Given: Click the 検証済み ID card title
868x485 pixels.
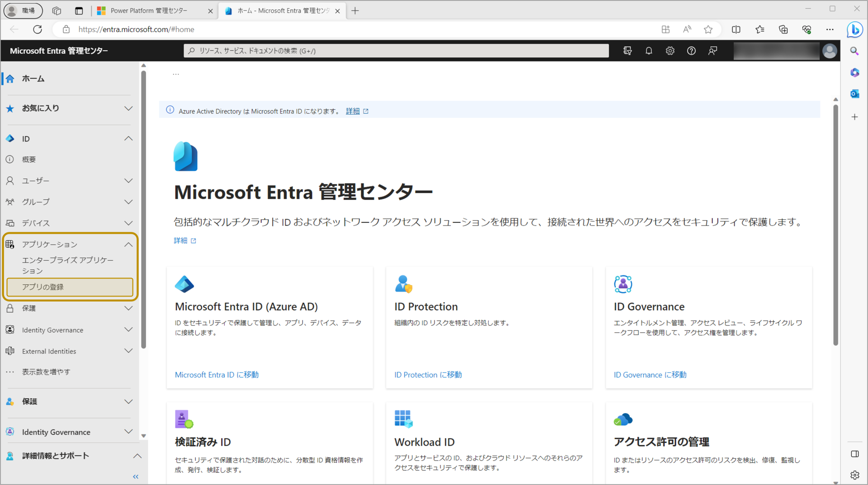Looking at the screenshot, I should point(203,442).
